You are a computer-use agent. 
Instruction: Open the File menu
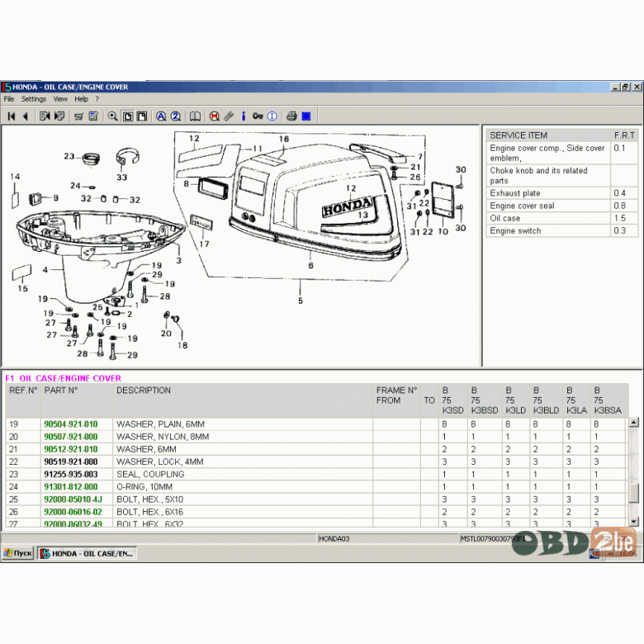coord(9,99)
